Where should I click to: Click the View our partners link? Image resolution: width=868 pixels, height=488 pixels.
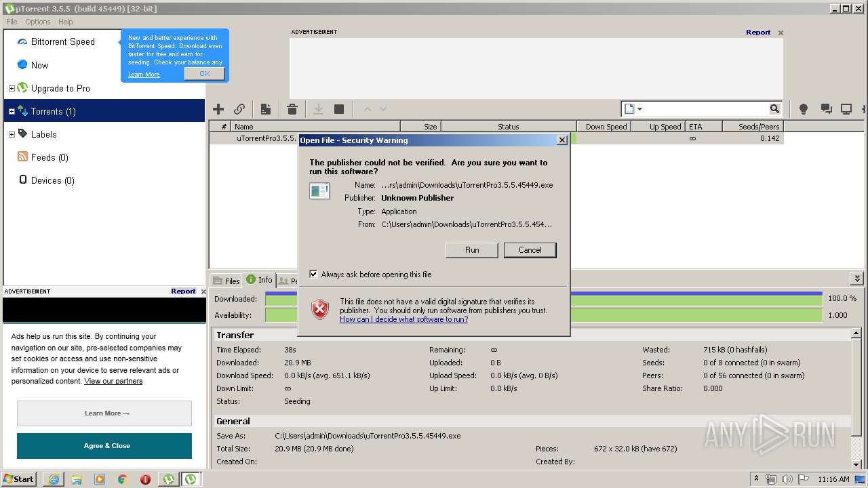113,381
